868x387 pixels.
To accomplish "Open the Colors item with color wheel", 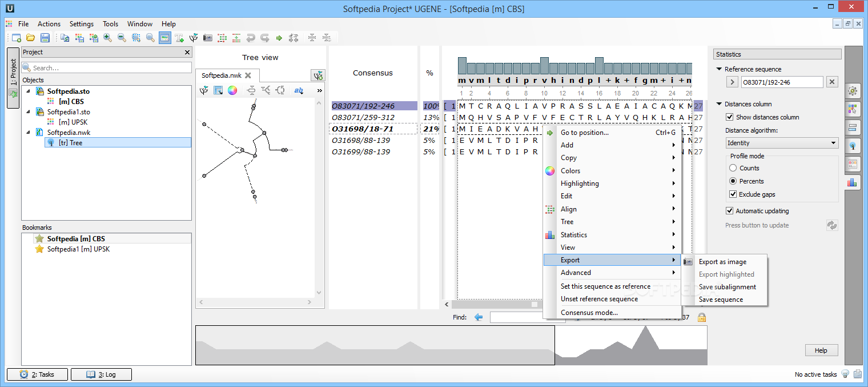I will click(x=611, y=171).
